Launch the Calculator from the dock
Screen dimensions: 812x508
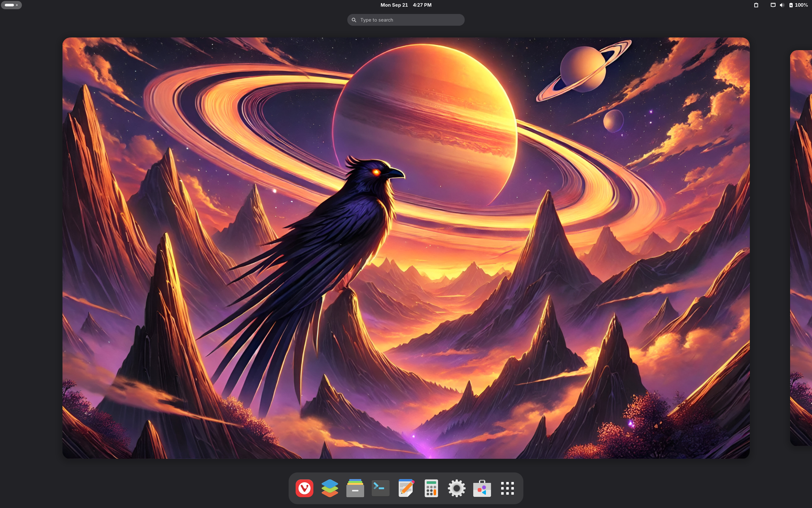(x=431, y=488)
